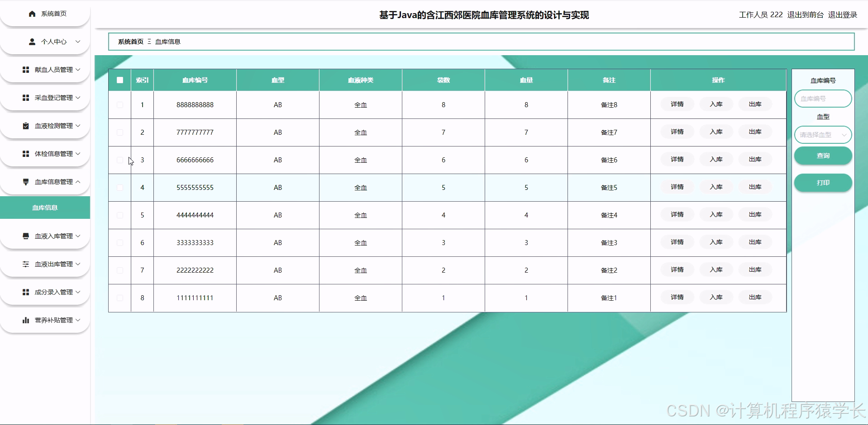Click 出库 for row 6666666666
This screenshot has height=425, width=868.
point(755,160)
